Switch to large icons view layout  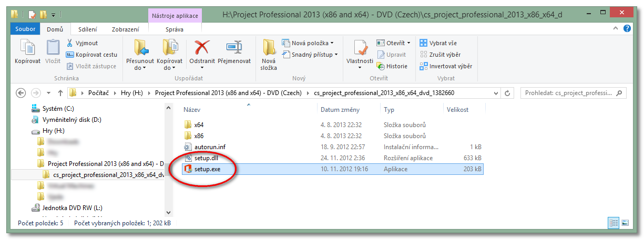[625, 223]
